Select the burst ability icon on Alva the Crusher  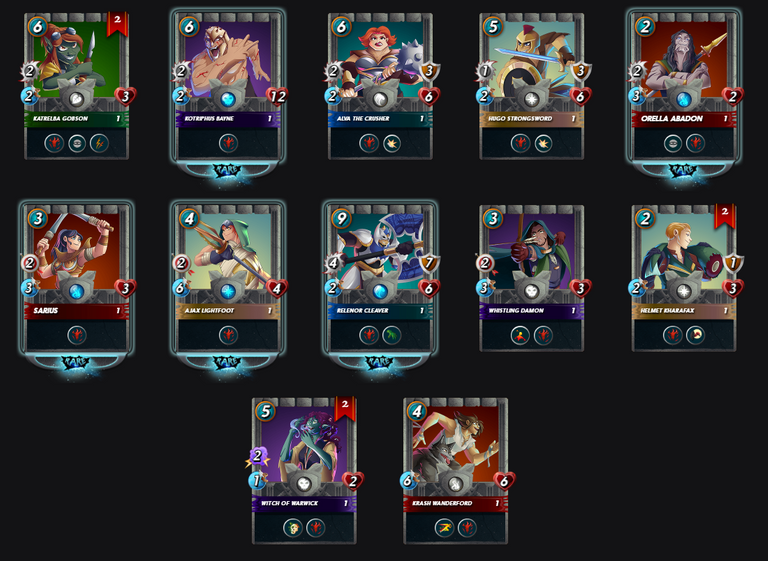(x=392, y=144)
